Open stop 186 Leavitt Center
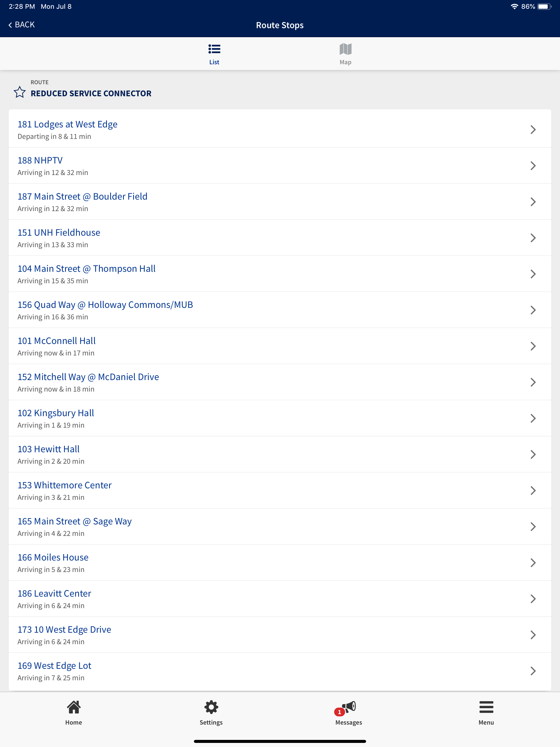 [x=280, y=599]
